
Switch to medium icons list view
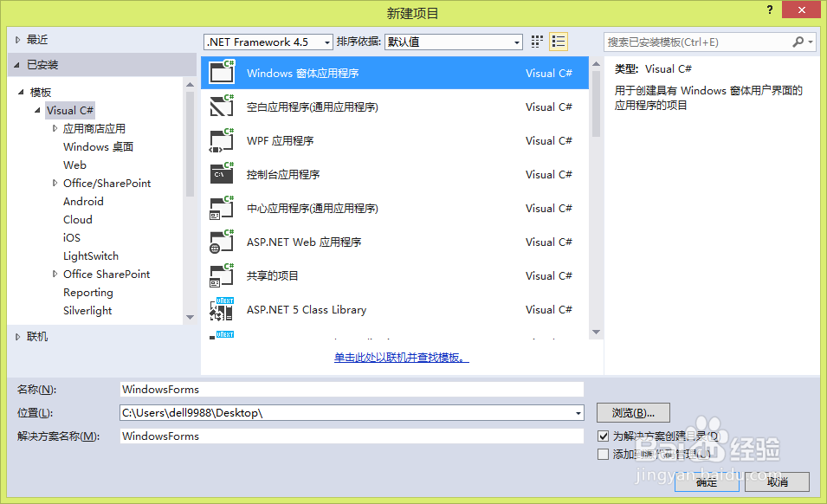point(558,42)
